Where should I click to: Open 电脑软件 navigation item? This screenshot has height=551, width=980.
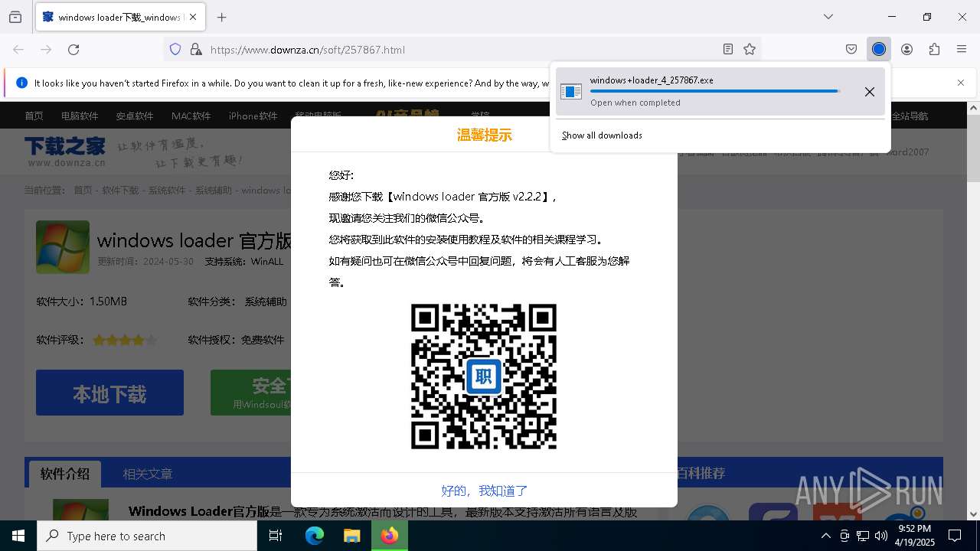(80, 116)
